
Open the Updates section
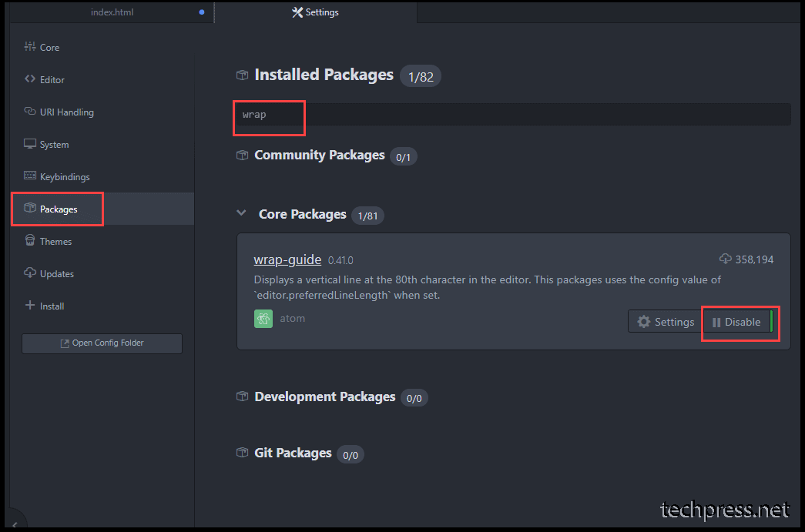[x=102, y=273]
